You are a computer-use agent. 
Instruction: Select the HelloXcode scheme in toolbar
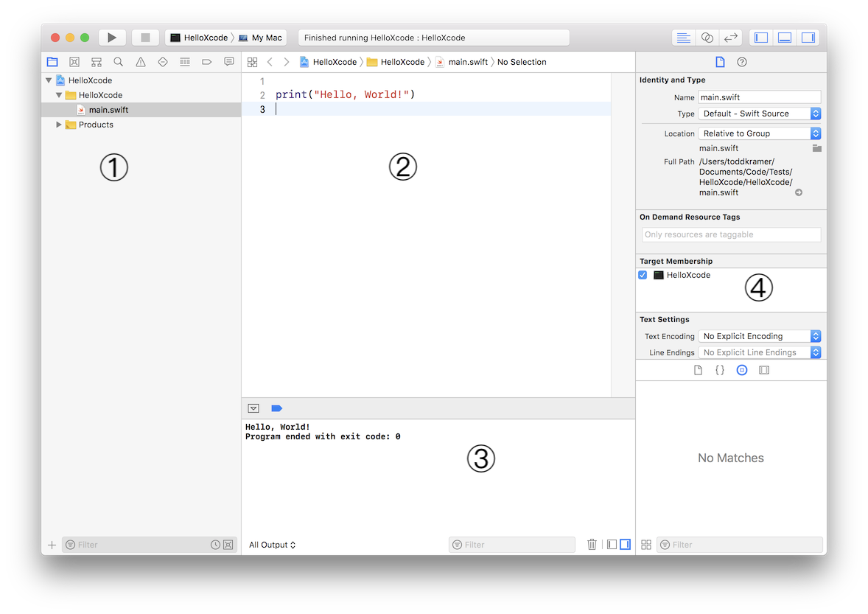[x=199, y=38]
